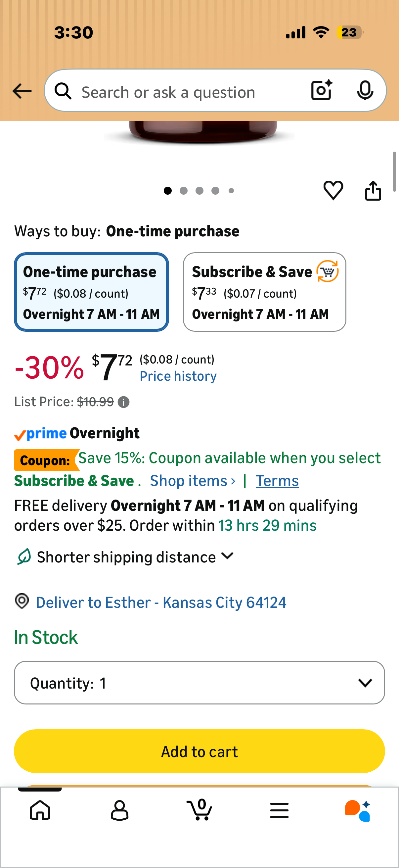
Task: Tap the share icon
Action: (x=373, y=190)
